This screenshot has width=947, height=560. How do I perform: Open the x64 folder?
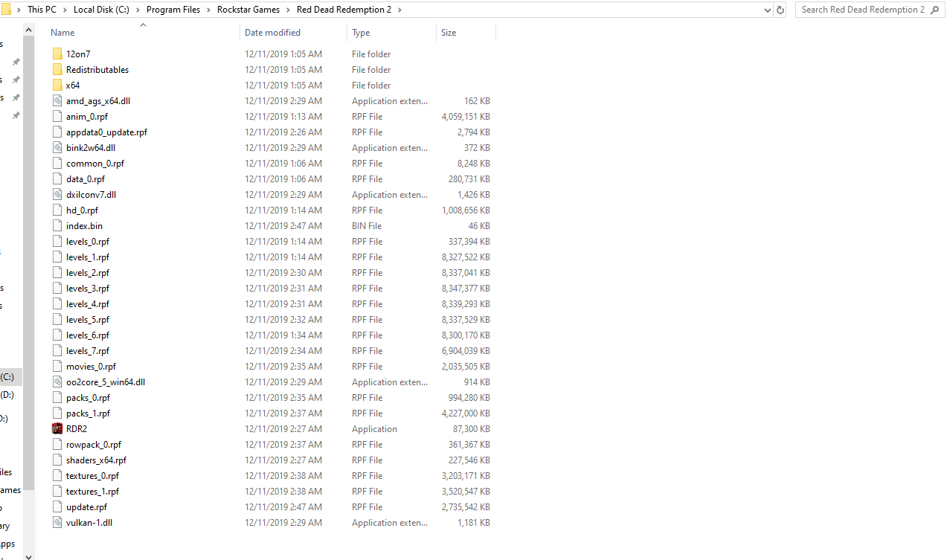pyautogui.click(x=72, y=85)
